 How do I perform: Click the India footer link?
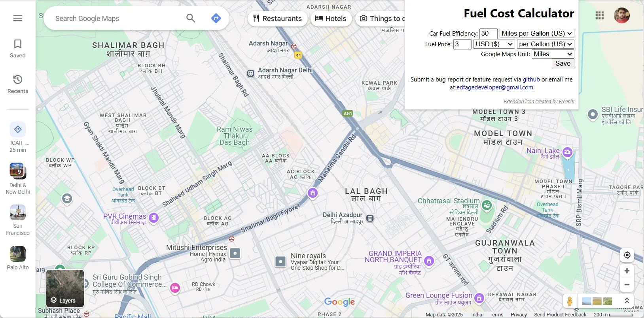tap(477, 315)
